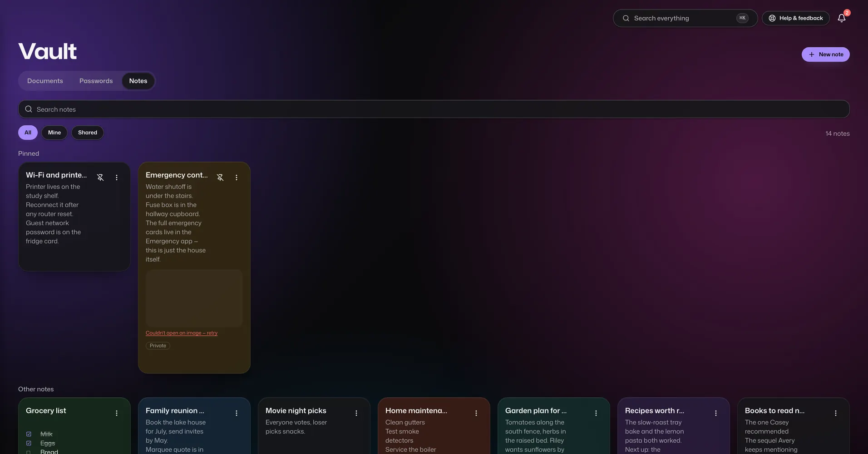
Task: Open Recipes worth note options menu
Action: click(x=716, y=413)
